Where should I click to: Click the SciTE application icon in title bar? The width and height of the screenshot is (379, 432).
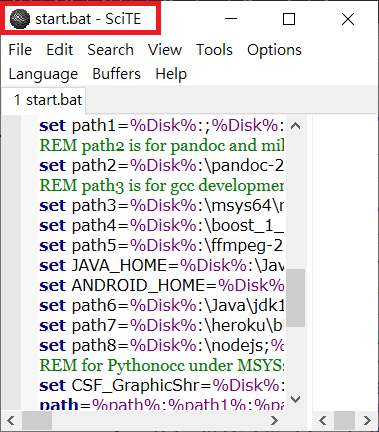point(20,19)
